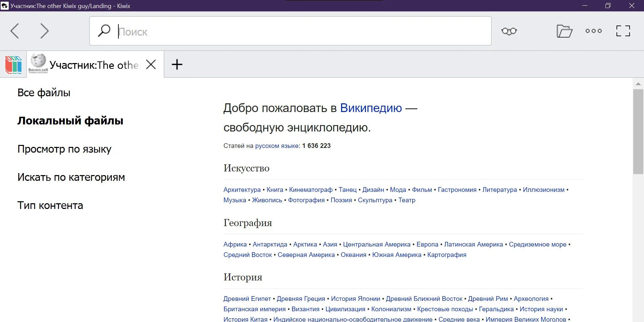Go forward with the right arrow icon

tap(44, 31)
